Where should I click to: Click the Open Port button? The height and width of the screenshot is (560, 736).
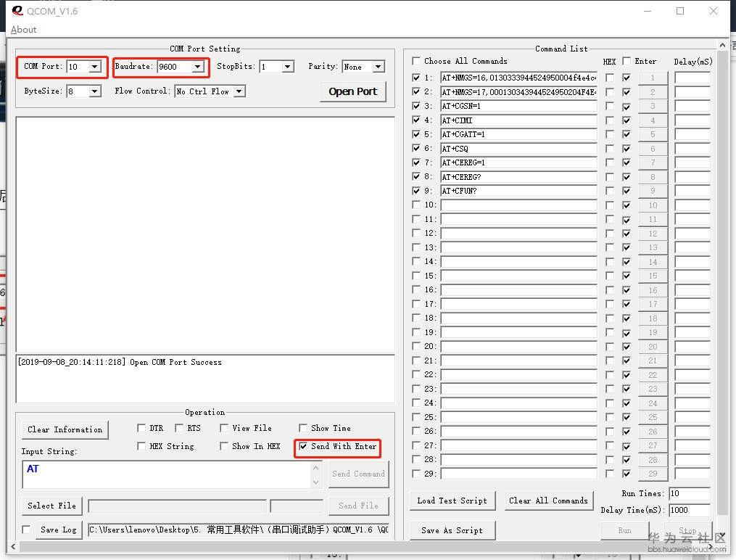pos(353,91)
